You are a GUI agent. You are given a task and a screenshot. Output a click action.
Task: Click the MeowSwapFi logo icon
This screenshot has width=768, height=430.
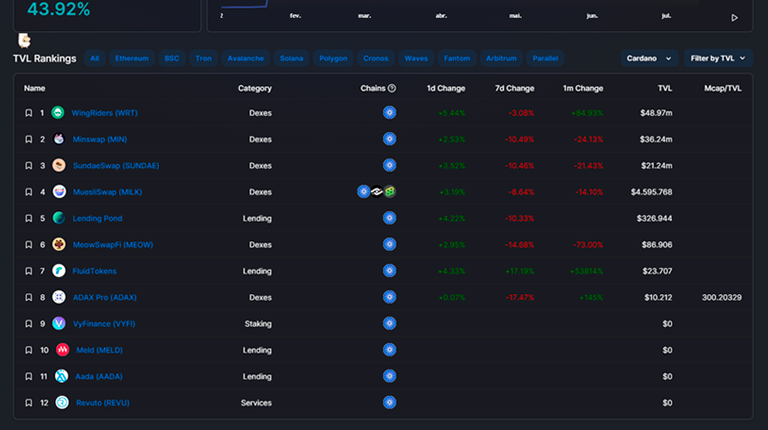tap(59, 244)
